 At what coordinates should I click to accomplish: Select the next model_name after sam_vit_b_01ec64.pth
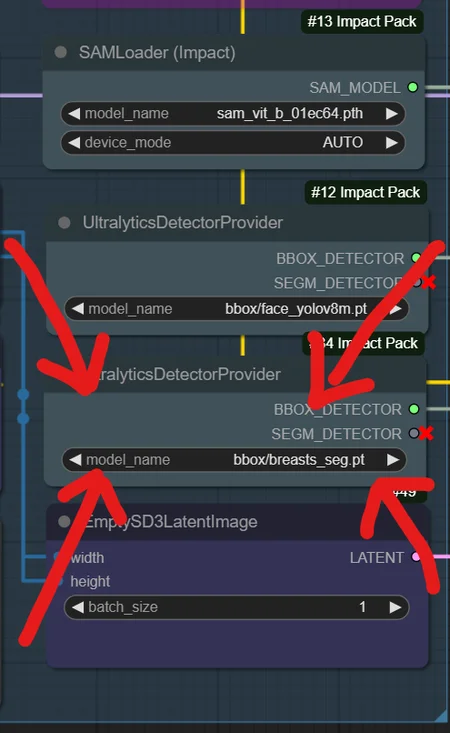point(392,114)
